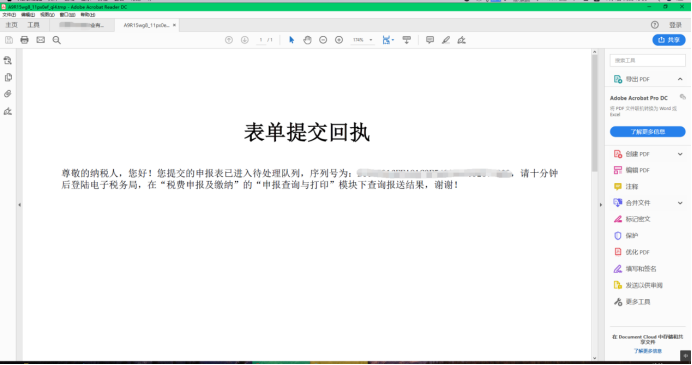Viewport: 692px width, 365px height.
Task: Open left sidebar signatures pen panel
Action: coord(8,111)
